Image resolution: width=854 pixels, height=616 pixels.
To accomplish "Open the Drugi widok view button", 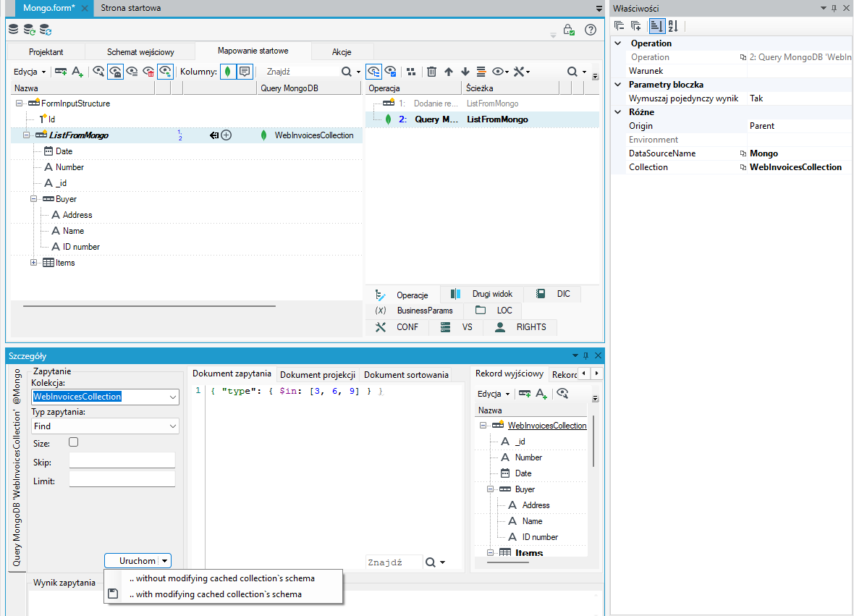I will [x=482, y=294].
